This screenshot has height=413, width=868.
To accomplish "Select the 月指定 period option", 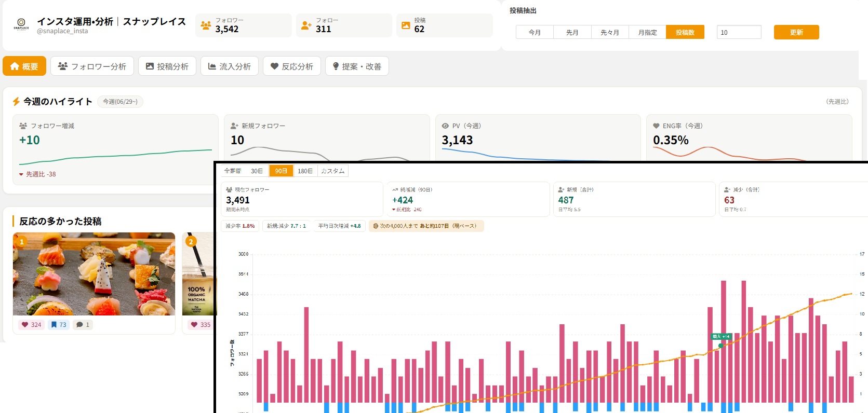I will click(x=647, y=32).
